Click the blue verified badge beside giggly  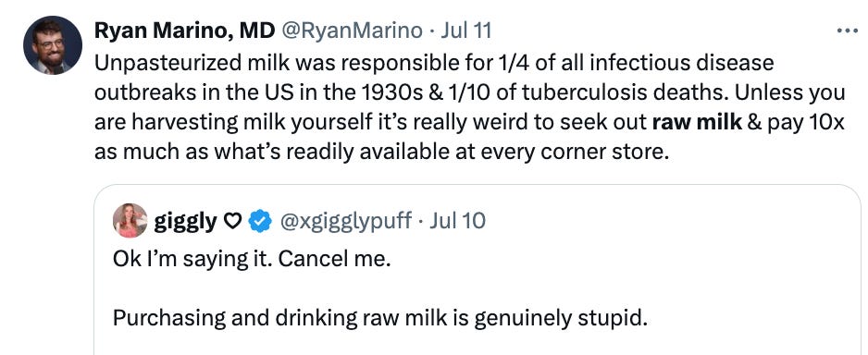click(x=260, y=221)
